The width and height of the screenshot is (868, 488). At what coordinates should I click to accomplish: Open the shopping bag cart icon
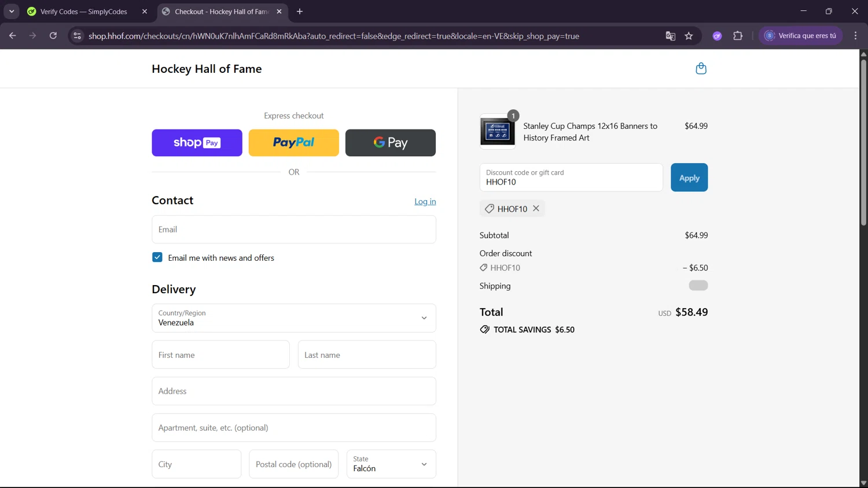(701, 69)
